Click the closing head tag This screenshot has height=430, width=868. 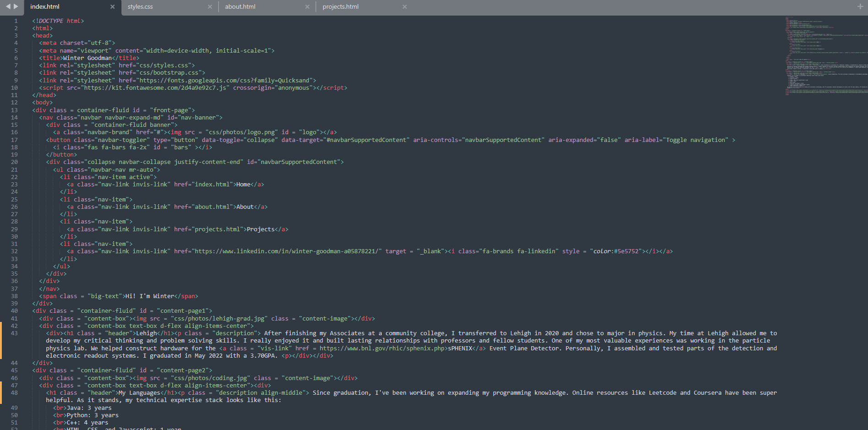(x=44, y=95)
